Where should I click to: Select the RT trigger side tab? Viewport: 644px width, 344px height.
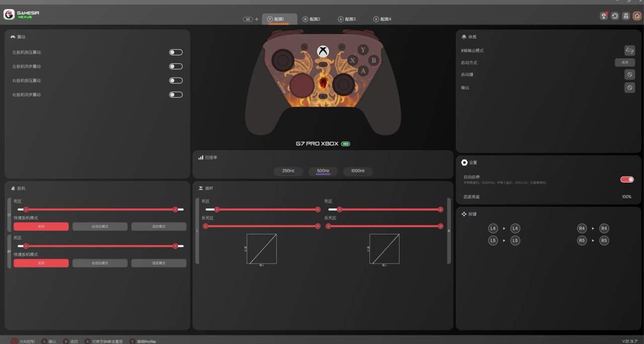(x=9, y=251)
